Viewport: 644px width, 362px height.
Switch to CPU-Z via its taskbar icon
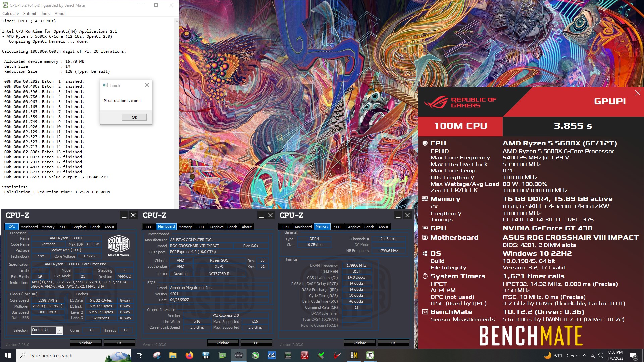pos(239,355)
